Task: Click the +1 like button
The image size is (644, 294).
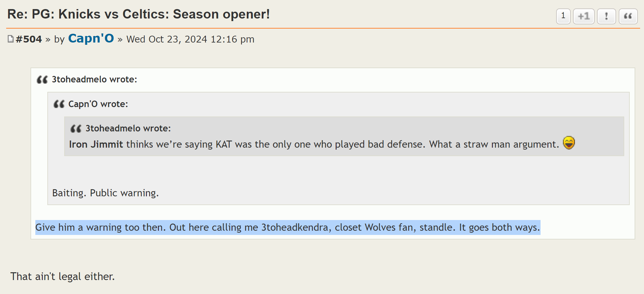Action: [x=583, y=16]
